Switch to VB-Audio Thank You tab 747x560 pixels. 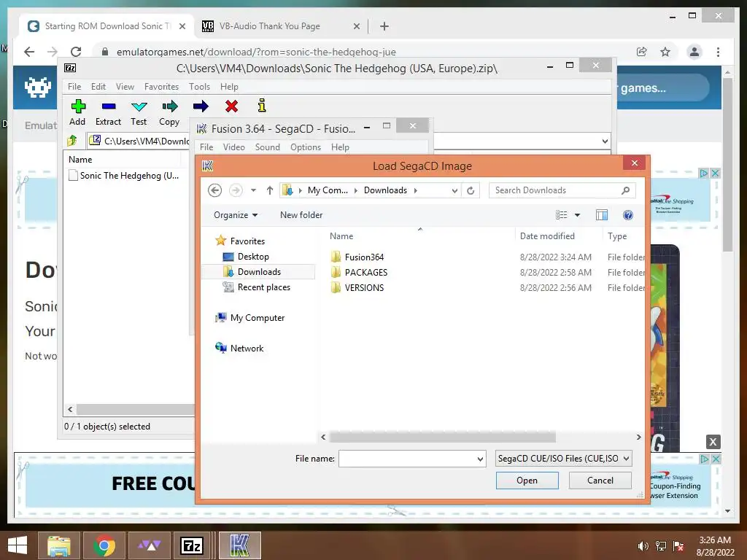(281, 26)
